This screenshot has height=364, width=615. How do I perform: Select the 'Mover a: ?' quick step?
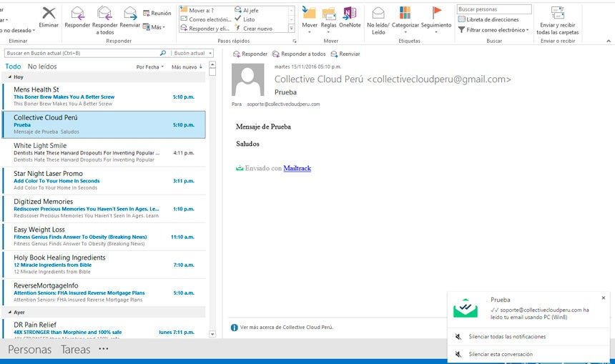coord(197,10)
